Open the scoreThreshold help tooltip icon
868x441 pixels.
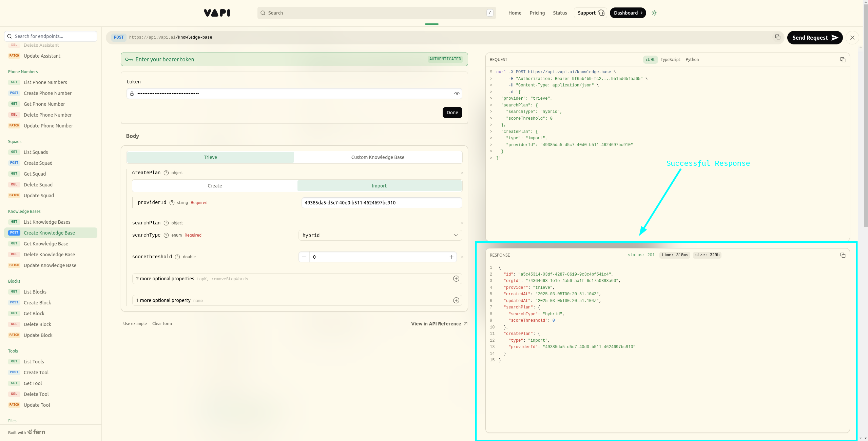pos(177,257)
